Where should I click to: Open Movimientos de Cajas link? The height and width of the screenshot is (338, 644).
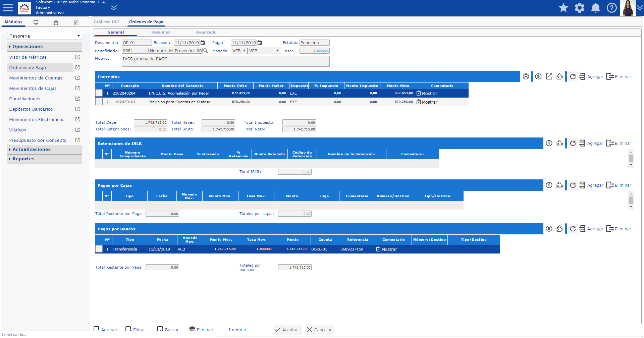(x=33, y=89)
